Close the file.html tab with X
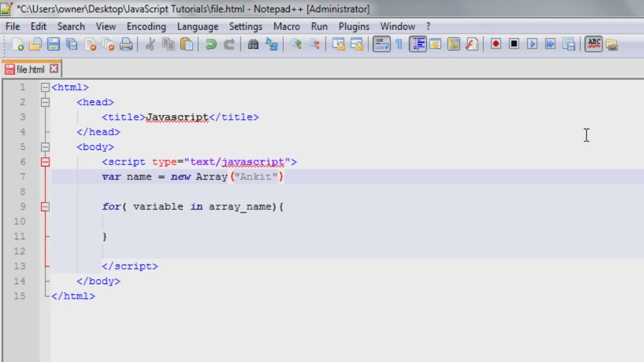Image resolution: width=644 pixels, height=362 pixels. coord(54,69)
